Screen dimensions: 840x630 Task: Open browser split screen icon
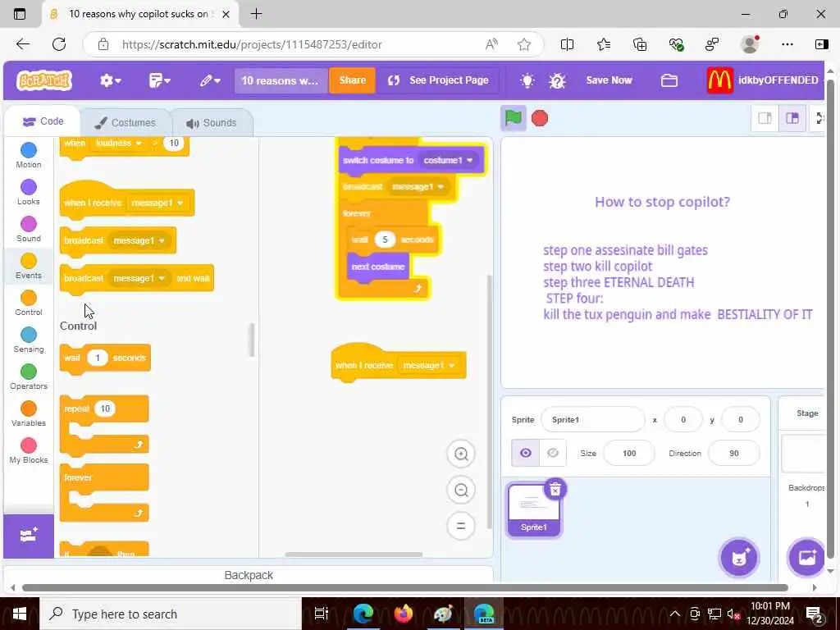click(x=567, y=44)
